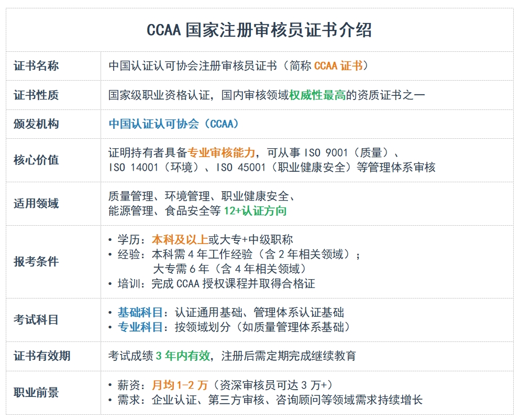Click the green '权威性最高' text
Image resolution: width=520 pixels, height=420 pixels.
pos(317,95)
